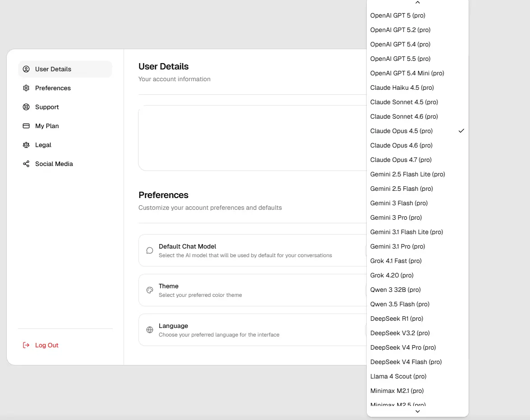Click the Theme palette icon
Viewport: 530px width, 420px height.
[150, 290]
